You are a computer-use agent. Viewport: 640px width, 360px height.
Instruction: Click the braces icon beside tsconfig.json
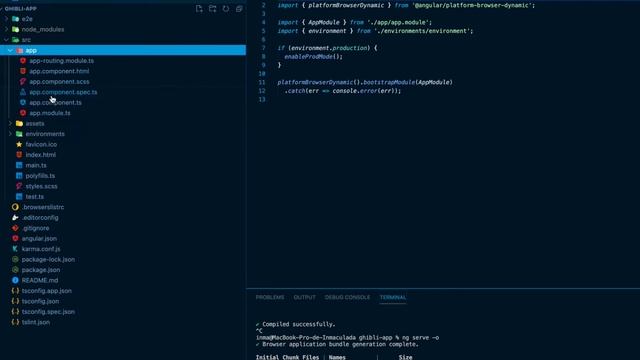coord(15,301)
